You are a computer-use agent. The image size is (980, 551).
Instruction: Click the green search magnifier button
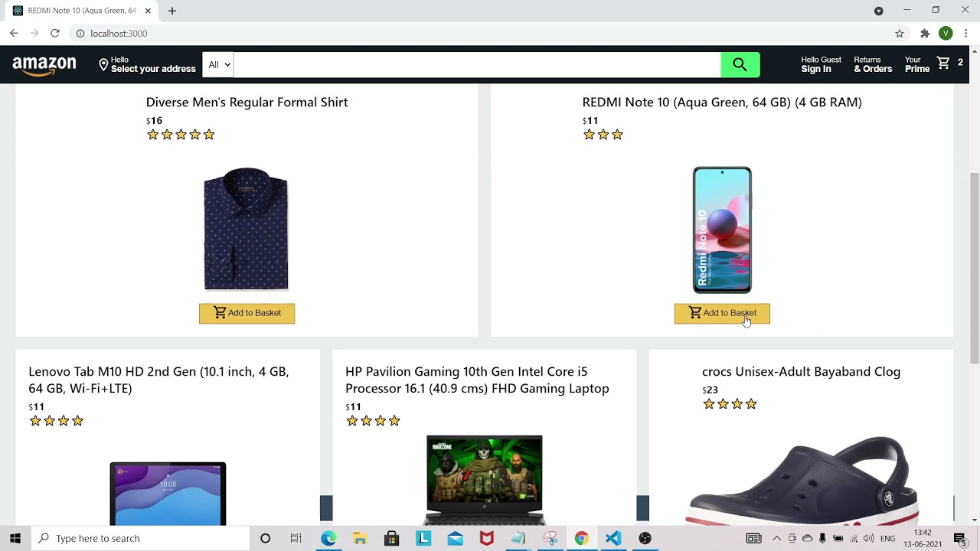coord(740,65)
